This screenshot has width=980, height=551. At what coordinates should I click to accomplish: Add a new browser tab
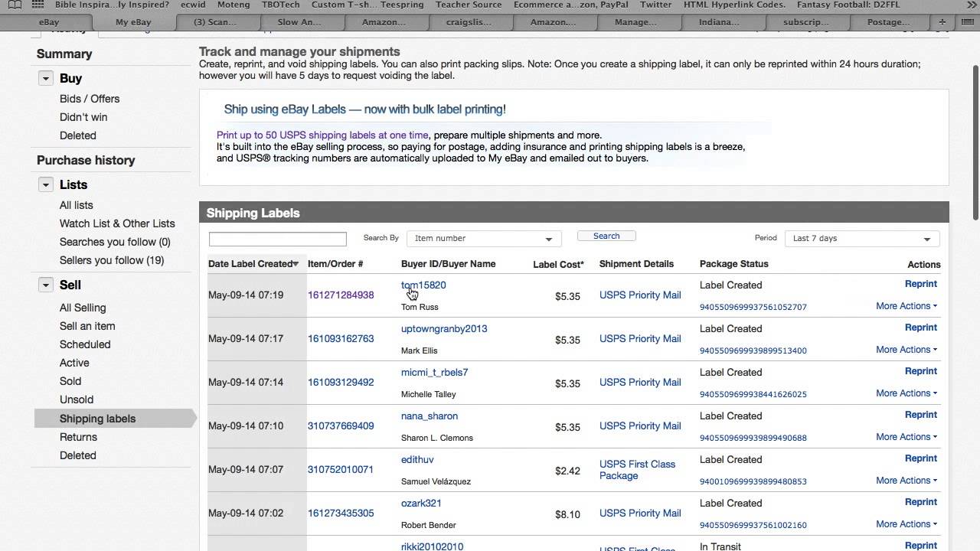943,22
